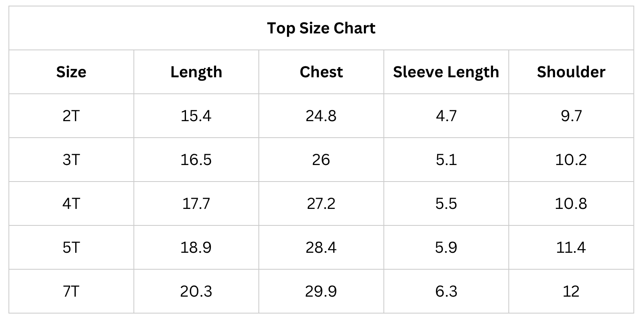The height and width of the screenshot is (322, 644).
Task: Click the 24.8 chest cell
Action: pyautogui.click(x=321, y=116)
